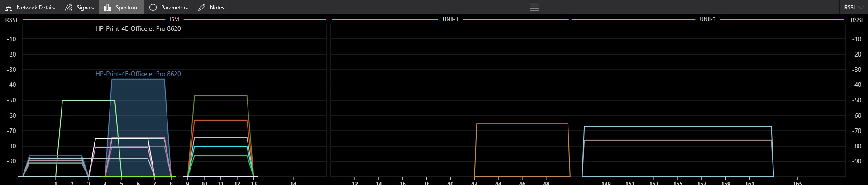Click the Spectrum bar chart icon
The image size is (868, 185).
[x=107, y=7]
